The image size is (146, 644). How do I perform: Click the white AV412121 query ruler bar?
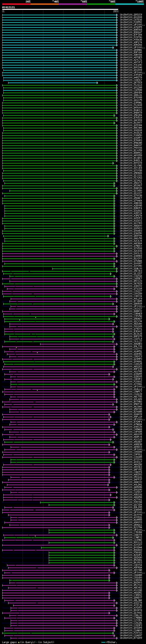(60, 10)
